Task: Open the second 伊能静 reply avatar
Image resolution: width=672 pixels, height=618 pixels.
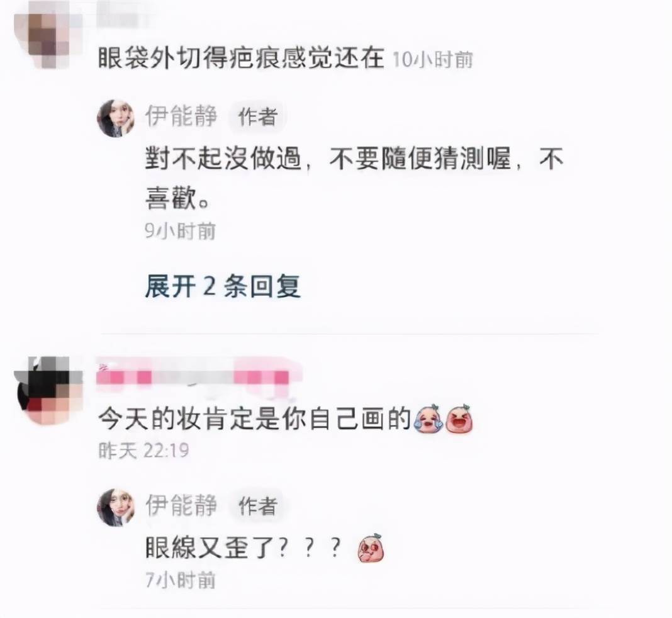Action: pos(116,507)
